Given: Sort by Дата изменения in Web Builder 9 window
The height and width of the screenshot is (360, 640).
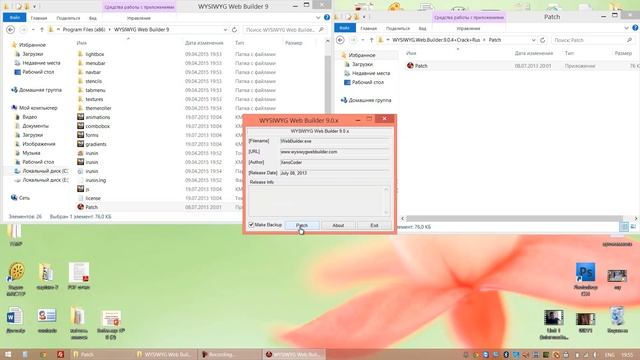Looking at the screenshot, I should tap(204, 43).
